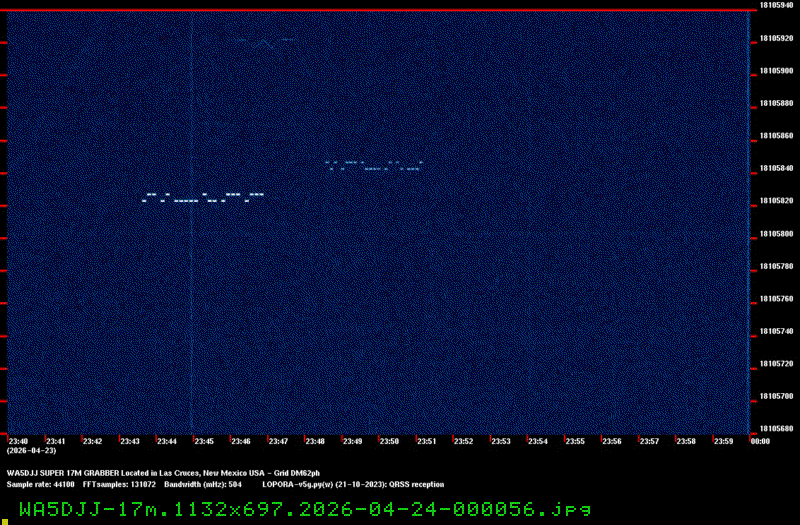800x525 pixels.
Task: Click the FFTsamples: 131072 text
Action: tap(119, 485)
